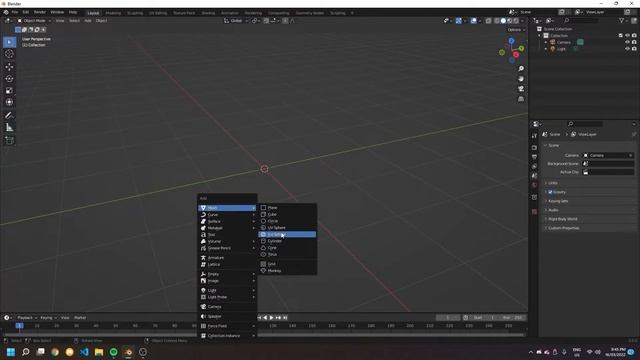Switch to the UV Editing workspace tab

[x=158, y=13]
